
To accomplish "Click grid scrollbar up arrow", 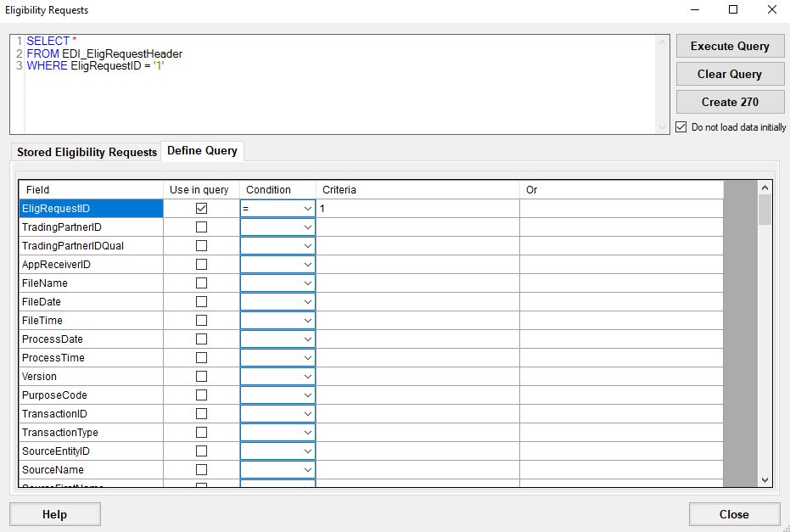I will click(x=765, y=188).
